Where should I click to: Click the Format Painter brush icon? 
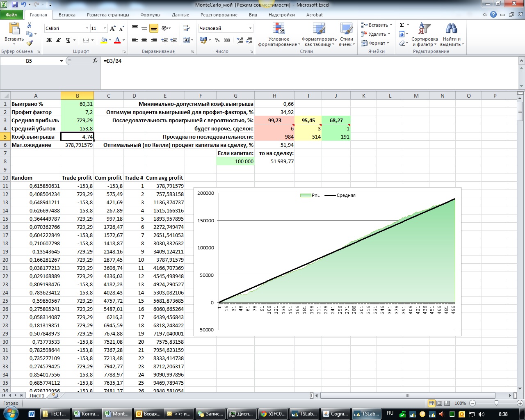coord(30,43)
